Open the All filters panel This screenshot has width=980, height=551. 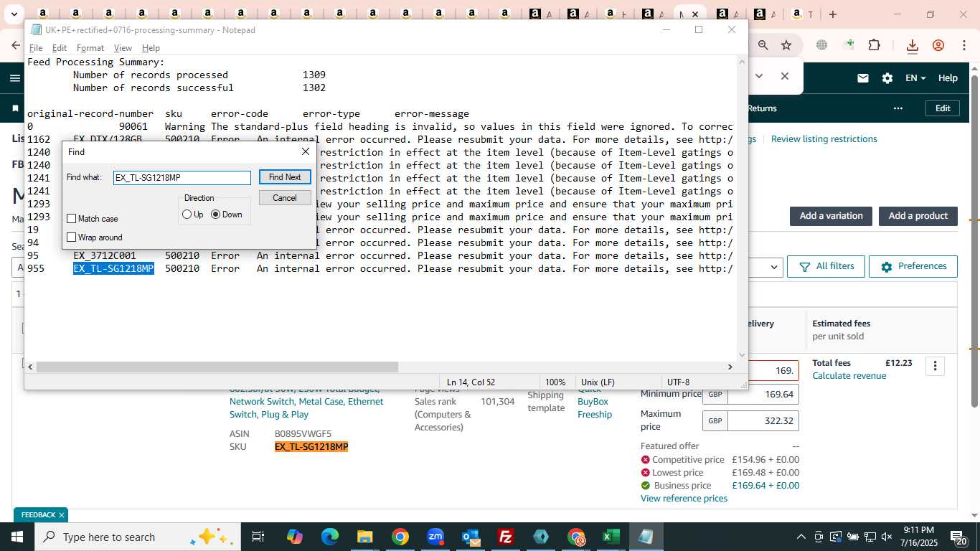pos(825,266)
